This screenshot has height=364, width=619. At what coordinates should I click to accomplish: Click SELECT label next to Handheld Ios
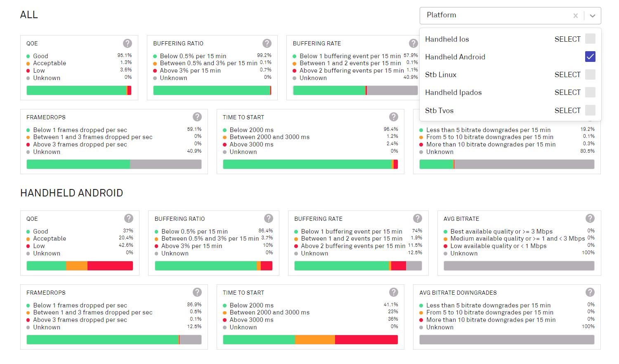pyautogui.click(x=567, y=39)
